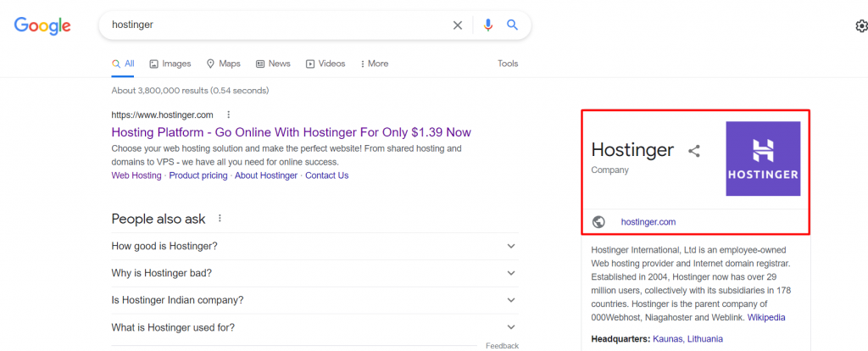Expand 'Is Hostinger Indian company?' question
This screenshot has height=351, width=868.
click(510, 300)
